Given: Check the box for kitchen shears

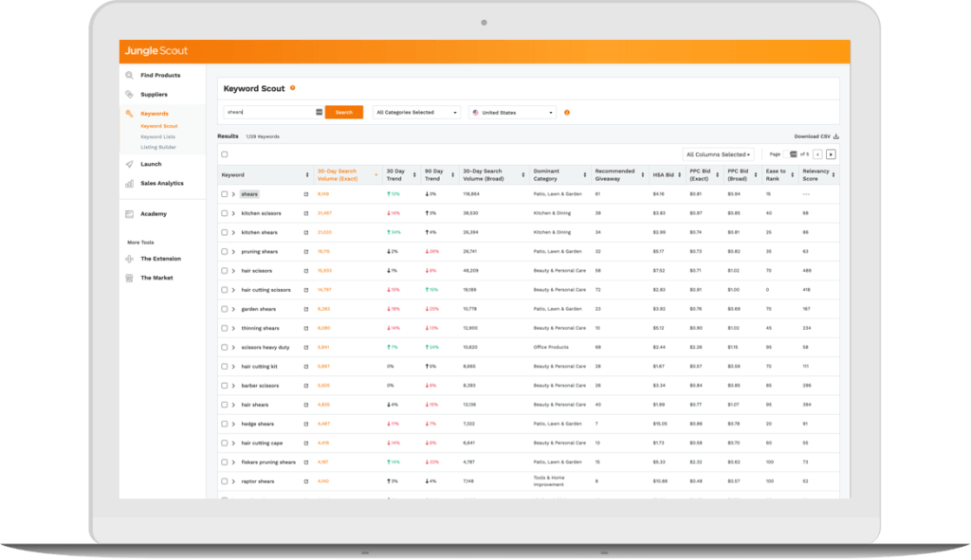Looking at the screenshot, I should coord(225,233).
